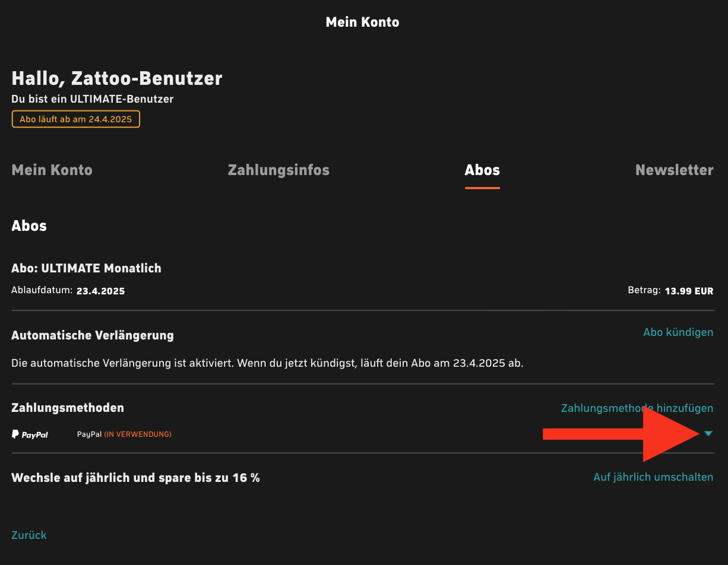The width and height of the screenshot is (728, 565).
Task: Click the IN VERWENDUNG status label
Action: [138, 434]
